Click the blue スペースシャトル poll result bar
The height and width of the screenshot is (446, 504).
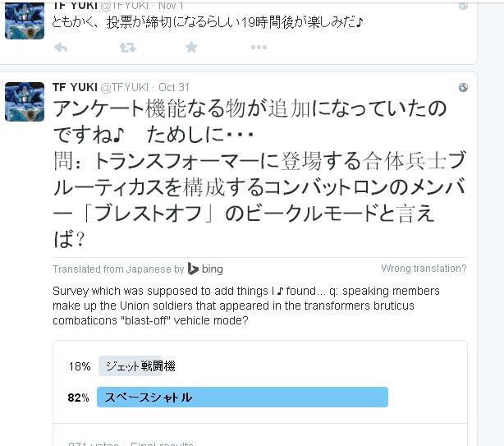[x=242, y=398]
